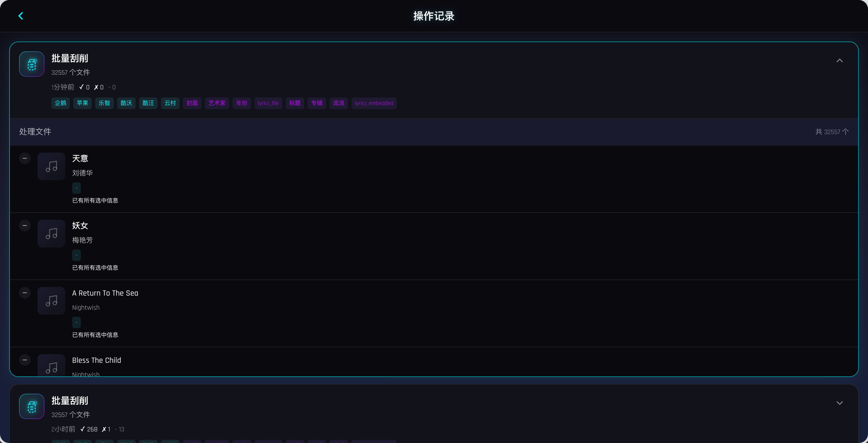Viewport: 868px width, 443px height.
Task: Select the 云村 source tag
Action: click(170, 103)
